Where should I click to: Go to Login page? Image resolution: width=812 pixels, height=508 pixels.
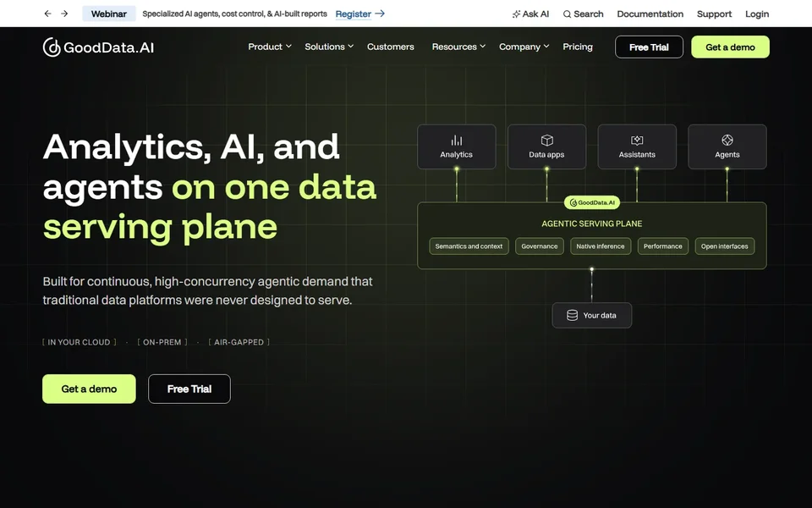[x=757, y=14]
